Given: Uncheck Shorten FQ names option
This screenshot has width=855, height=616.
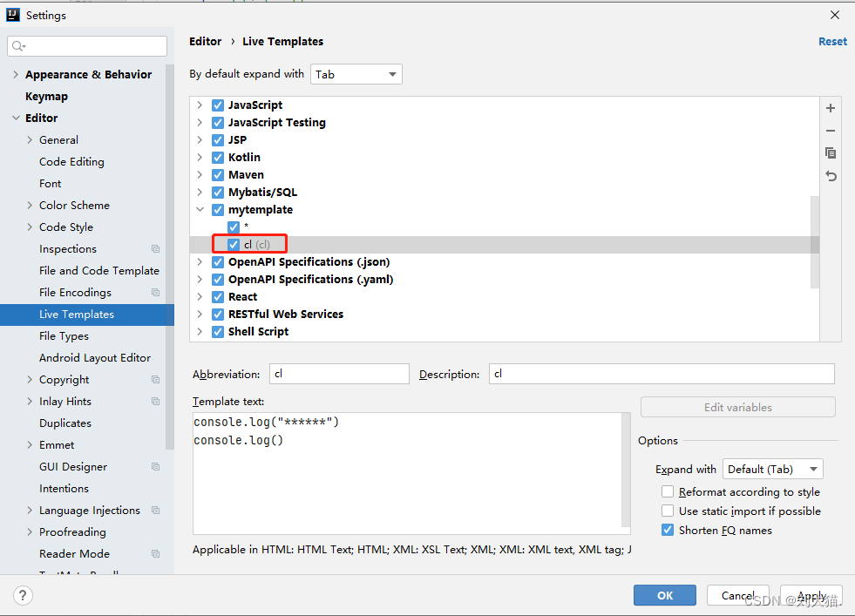Looking at the screenshot, I should tap(668, 531).
